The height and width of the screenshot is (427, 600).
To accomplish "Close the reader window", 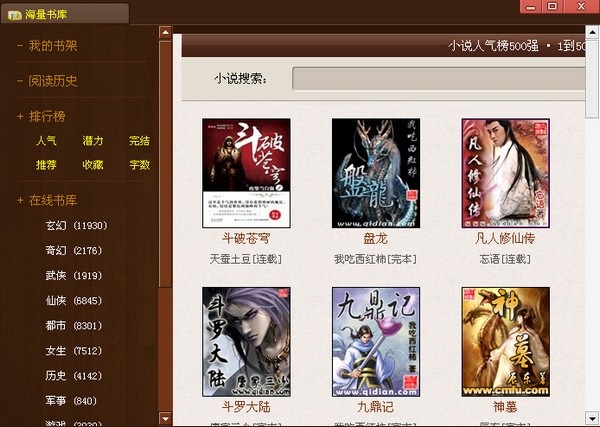I will tap(582, 6).
